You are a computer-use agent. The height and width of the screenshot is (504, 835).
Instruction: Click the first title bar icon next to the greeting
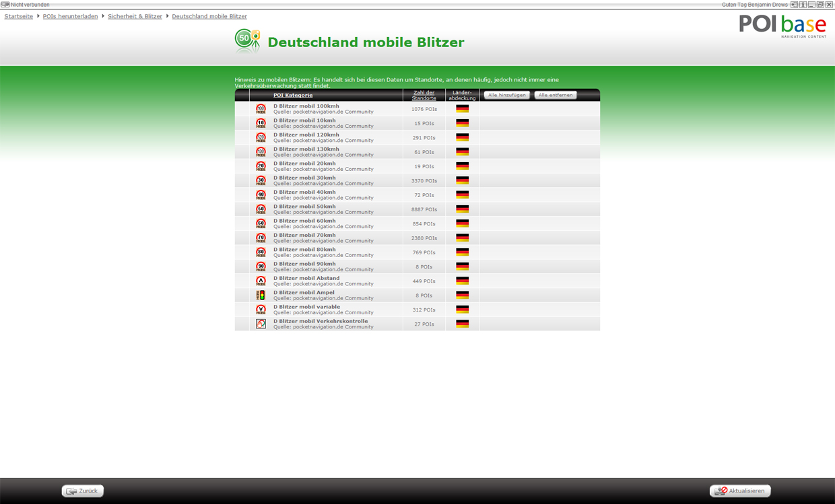pyautogui.click(x=794, y=5)
